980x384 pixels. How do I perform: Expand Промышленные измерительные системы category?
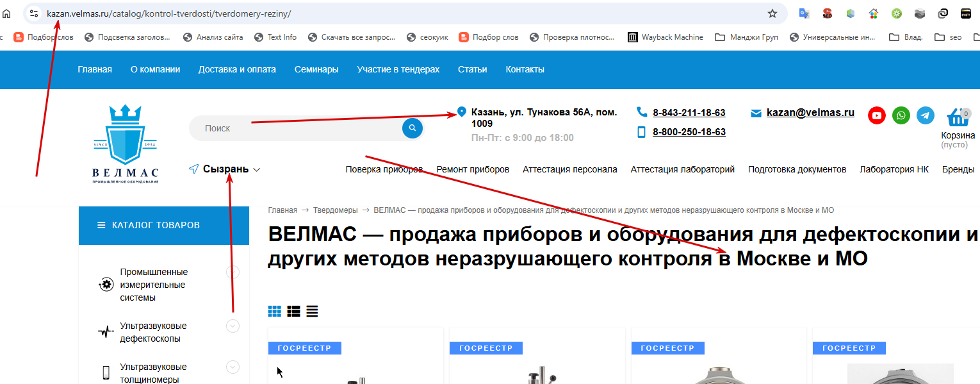point(233,272)
